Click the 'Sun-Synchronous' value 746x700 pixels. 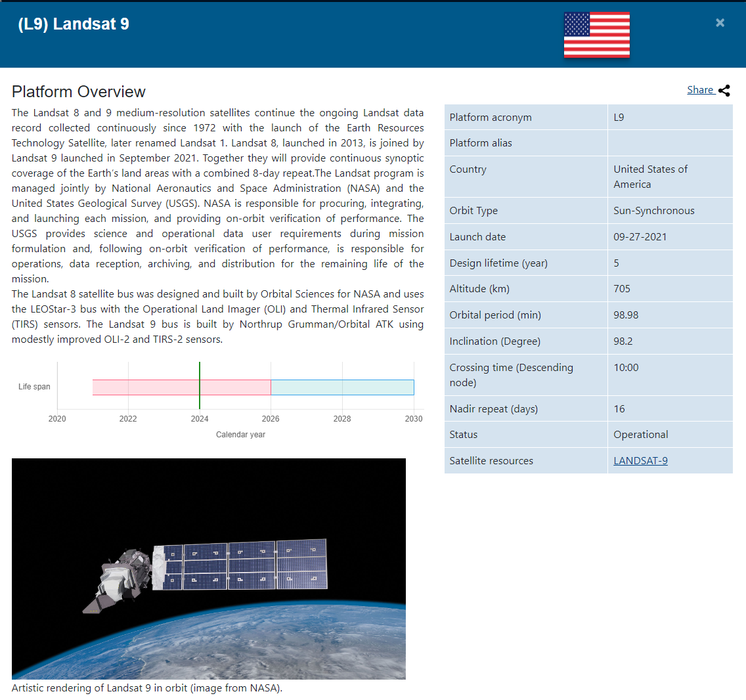coord(653,210)
